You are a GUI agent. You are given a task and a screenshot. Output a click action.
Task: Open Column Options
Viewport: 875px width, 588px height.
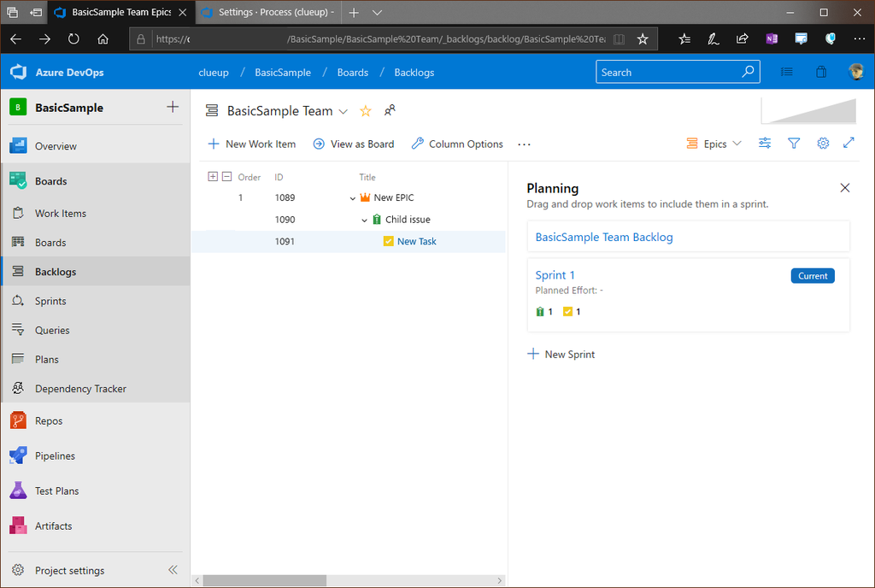click(457, 144)
